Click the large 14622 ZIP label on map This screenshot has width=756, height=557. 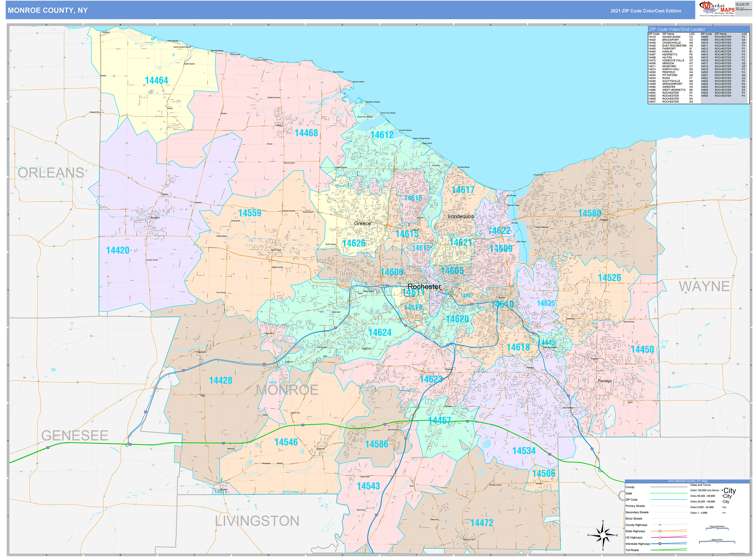point(499,231)
